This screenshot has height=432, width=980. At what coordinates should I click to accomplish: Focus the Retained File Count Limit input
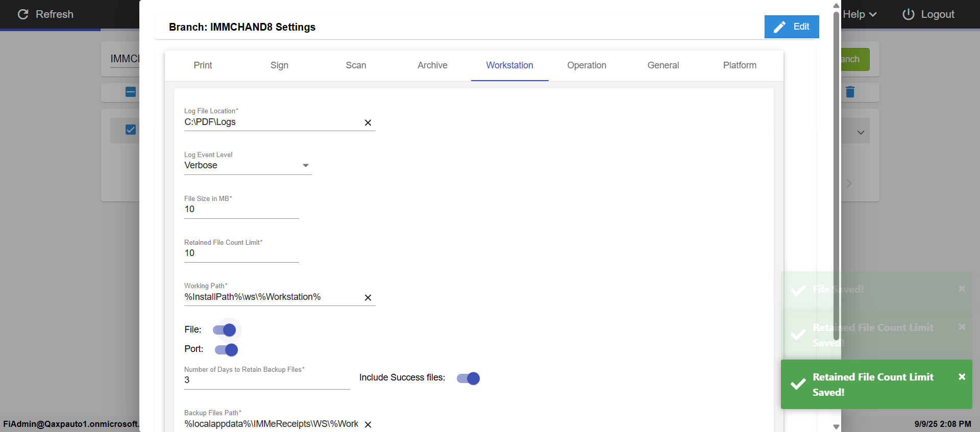[241, 253]
